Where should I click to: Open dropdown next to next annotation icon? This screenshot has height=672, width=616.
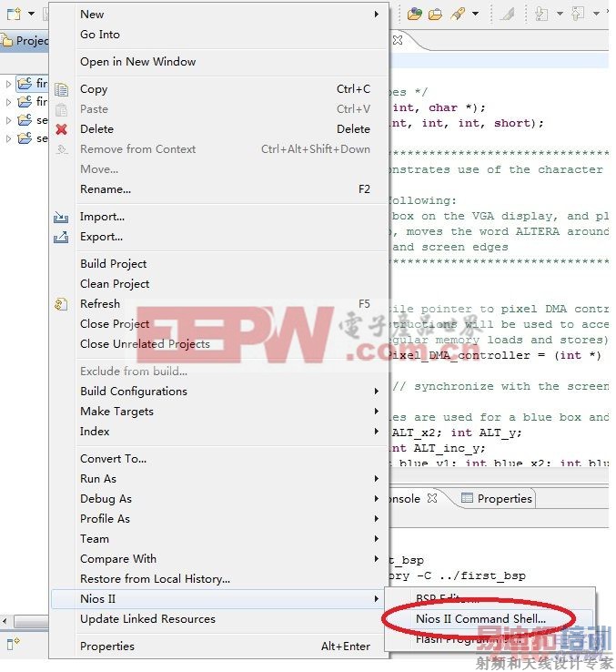(x=560, y=15)
